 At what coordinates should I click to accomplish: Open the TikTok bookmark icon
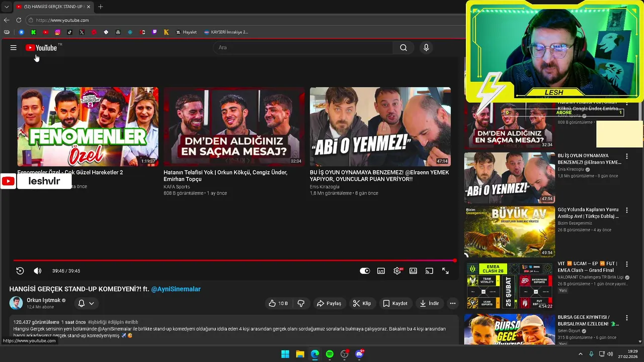[x=69, y=32]
